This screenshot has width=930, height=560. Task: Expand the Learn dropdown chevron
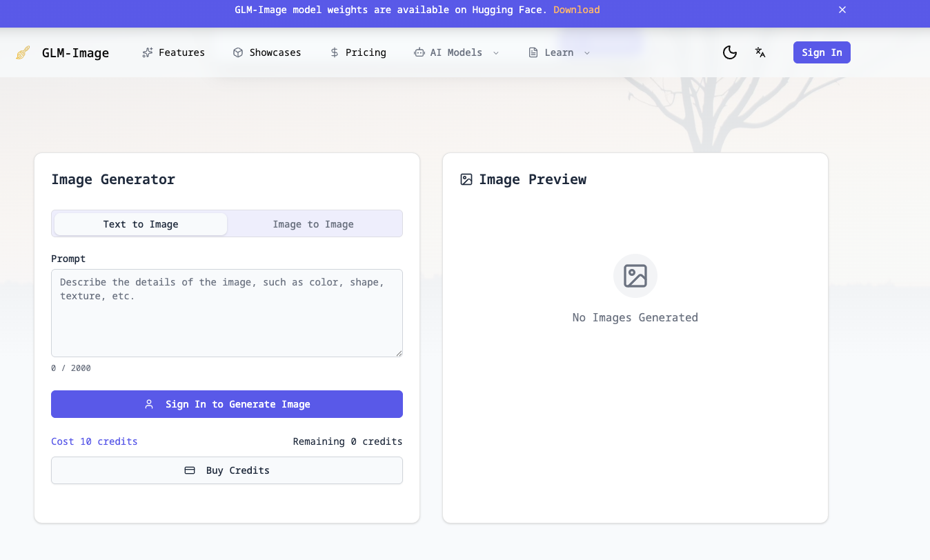pyautogui.click(x=587, y=53)
